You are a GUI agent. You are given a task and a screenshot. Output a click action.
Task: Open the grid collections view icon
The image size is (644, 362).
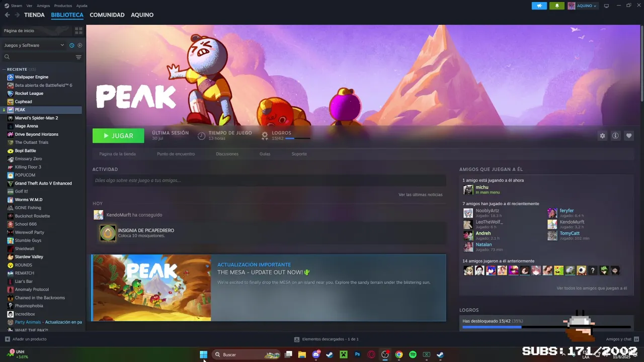point(78,31)
